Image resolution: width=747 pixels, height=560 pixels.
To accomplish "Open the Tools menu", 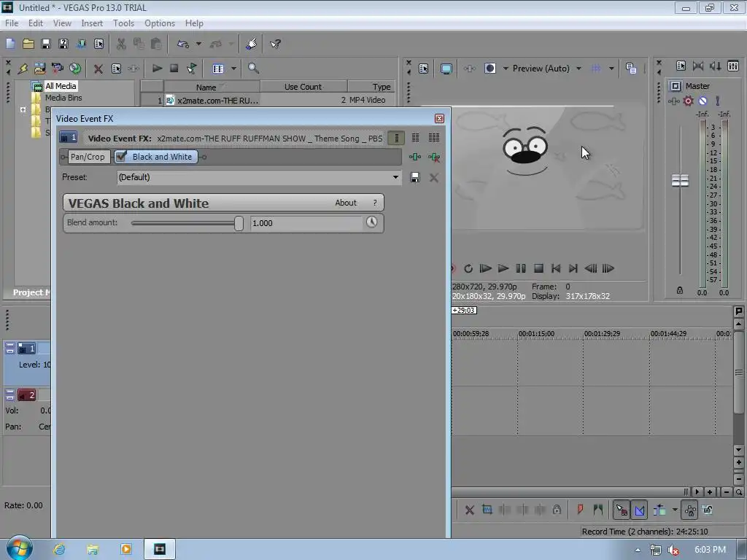I will pos(123,23).
